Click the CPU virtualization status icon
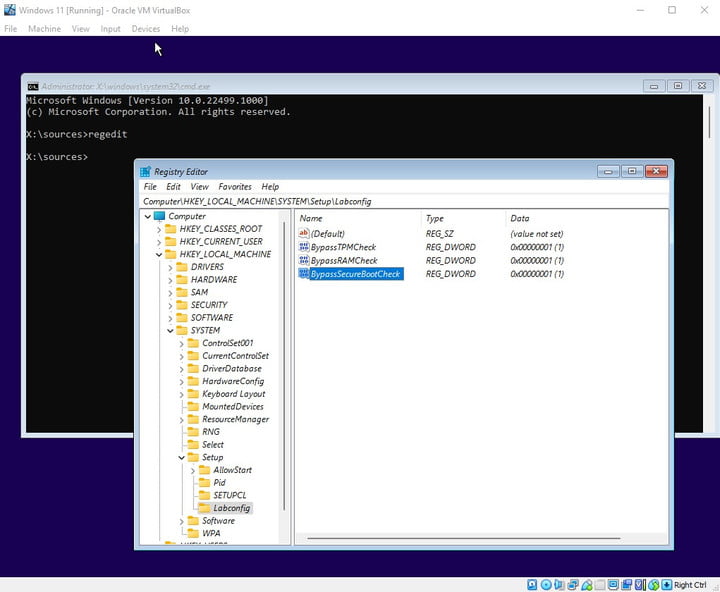The height and width of the screenshot is (592, 720). [x=640, y=585]
